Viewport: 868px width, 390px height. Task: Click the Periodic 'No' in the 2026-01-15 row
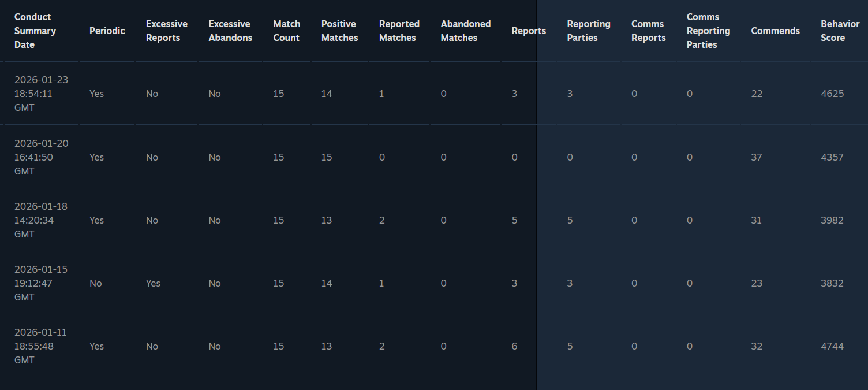pyautogui.click(x=96, y=283)
